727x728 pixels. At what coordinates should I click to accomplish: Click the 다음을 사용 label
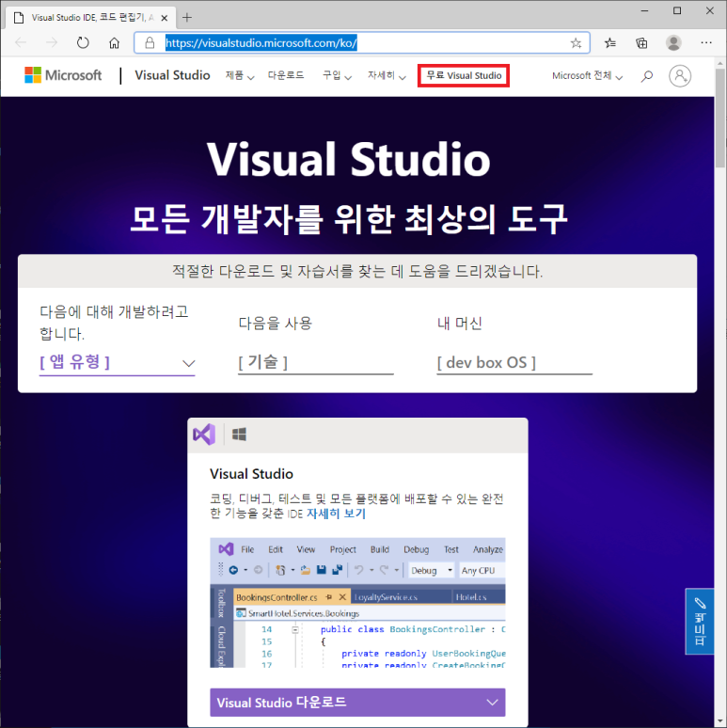coord(276,324)
